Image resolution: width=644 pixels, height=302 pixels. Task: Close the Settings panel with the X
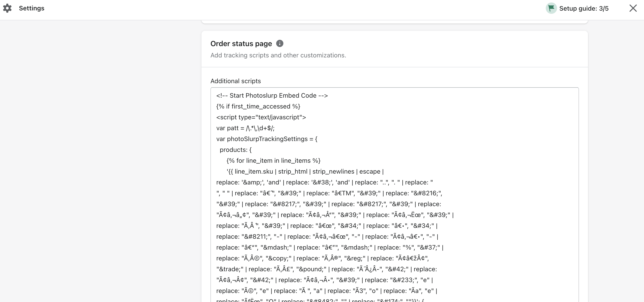coord(633,8)
